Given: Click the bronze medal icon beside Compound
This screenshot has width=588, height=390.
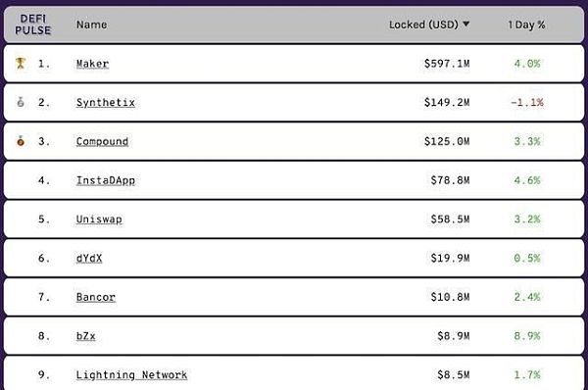Looking at the screenshot, I should click(x=21, y=141).
